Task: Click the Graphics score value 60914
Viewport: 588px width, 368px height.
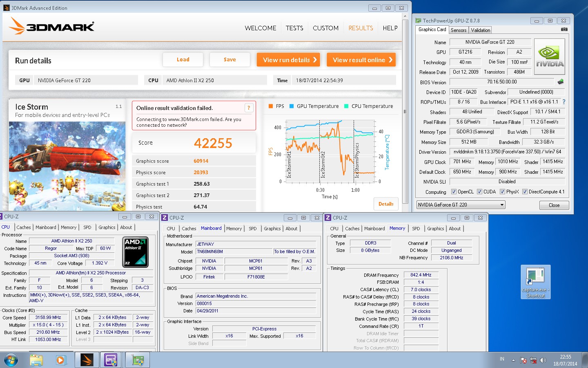Action: (201, 161)
